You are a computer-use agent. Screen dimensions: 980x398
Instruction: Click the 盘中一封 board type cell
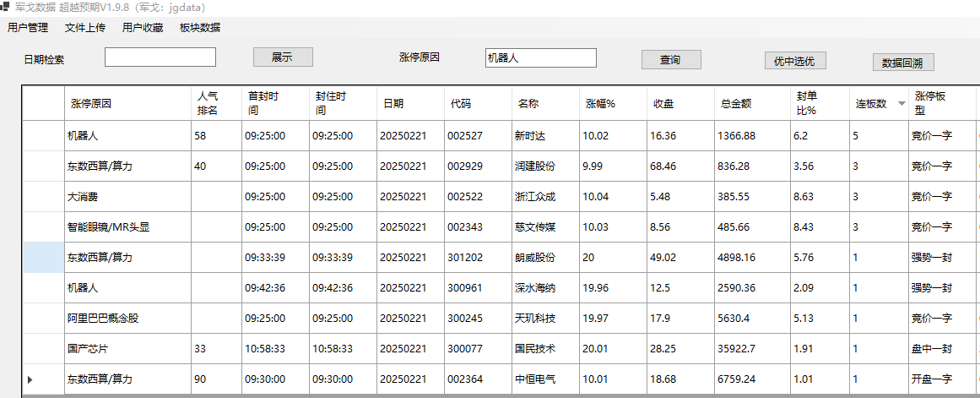(943, 348)
